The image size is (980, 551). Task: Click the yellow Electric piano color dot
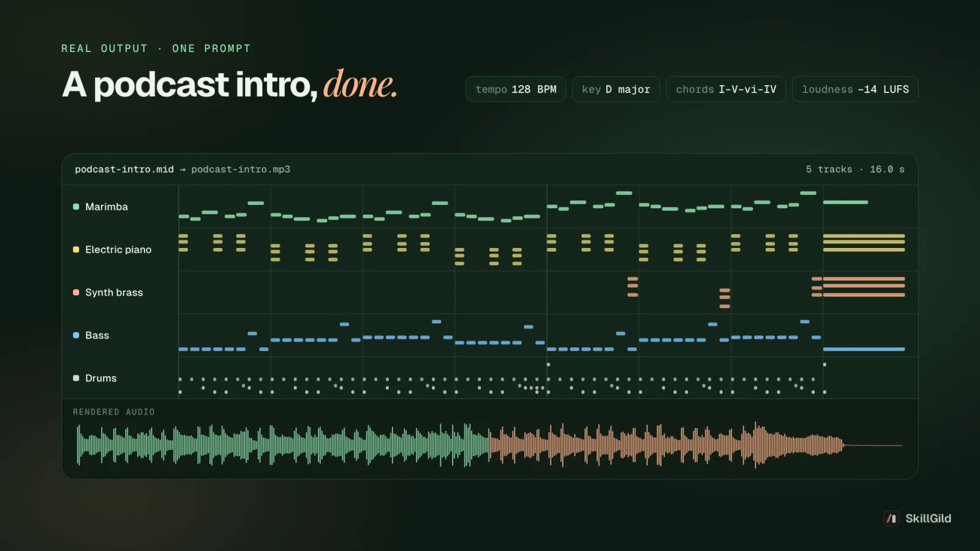(x=76, y=250)
